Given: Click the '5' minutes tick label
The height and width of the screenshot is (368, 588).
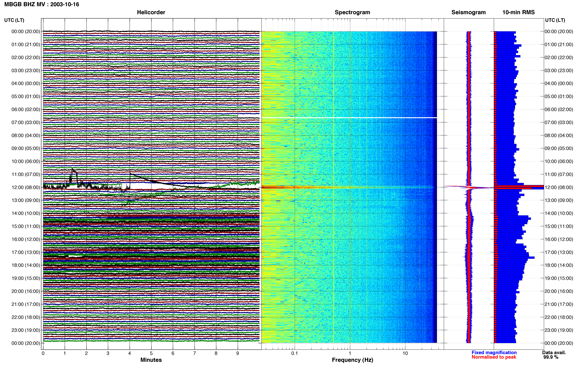Looking at the screenshot, I should tap(151, 353).
